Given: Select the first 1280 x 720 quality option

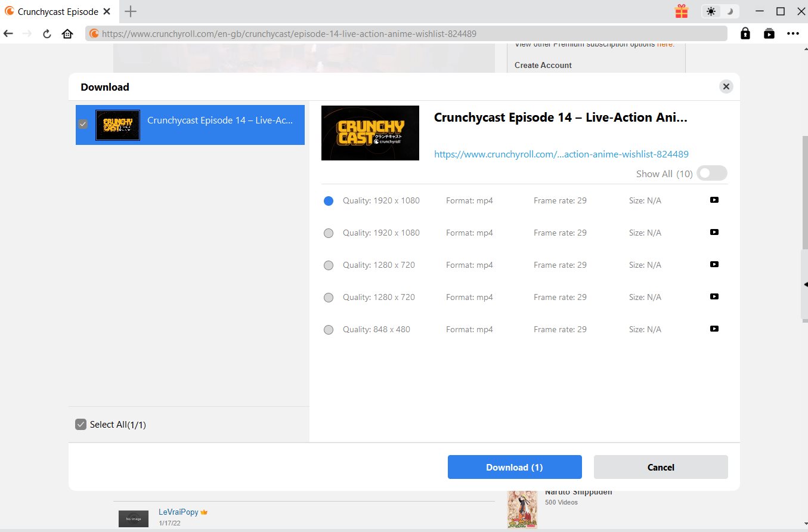Looking at the screenshot, I should [329, 265].
